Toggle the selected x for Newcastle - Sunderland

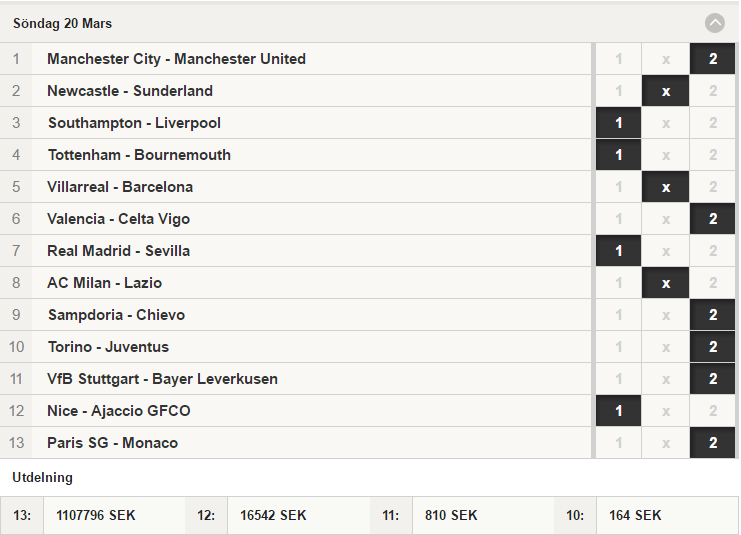click(666, 91)
